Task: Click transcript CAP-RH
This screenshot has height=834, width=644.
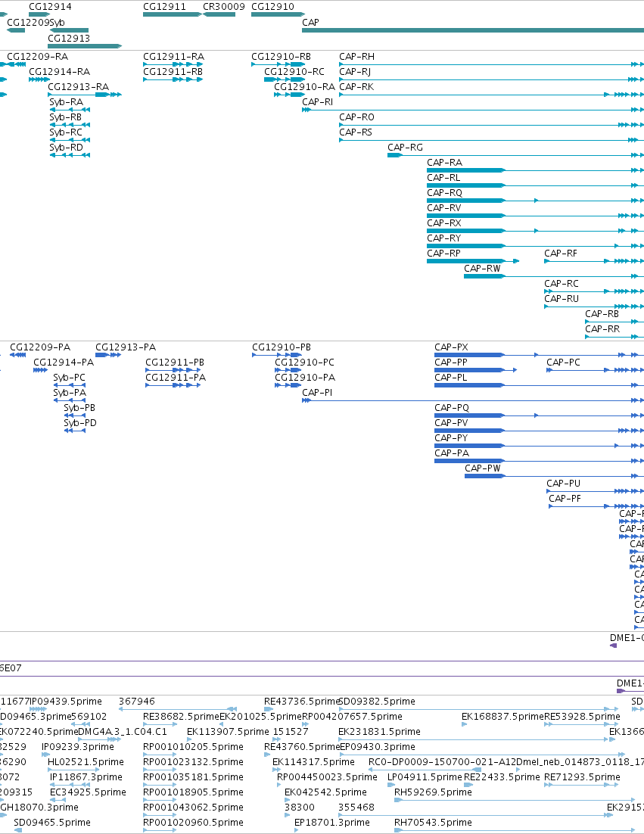Action: (x=357, y=56)
